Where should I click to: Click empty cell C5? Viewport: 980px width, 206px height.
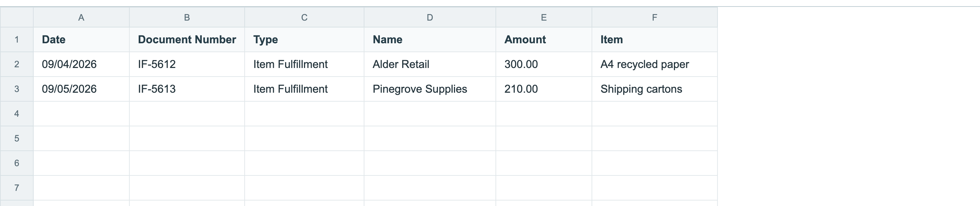click(x=304, y=139)
